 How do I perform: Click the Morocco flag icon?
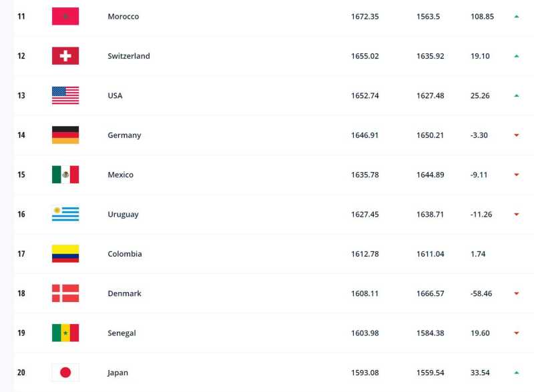click(x=65, y=16)
